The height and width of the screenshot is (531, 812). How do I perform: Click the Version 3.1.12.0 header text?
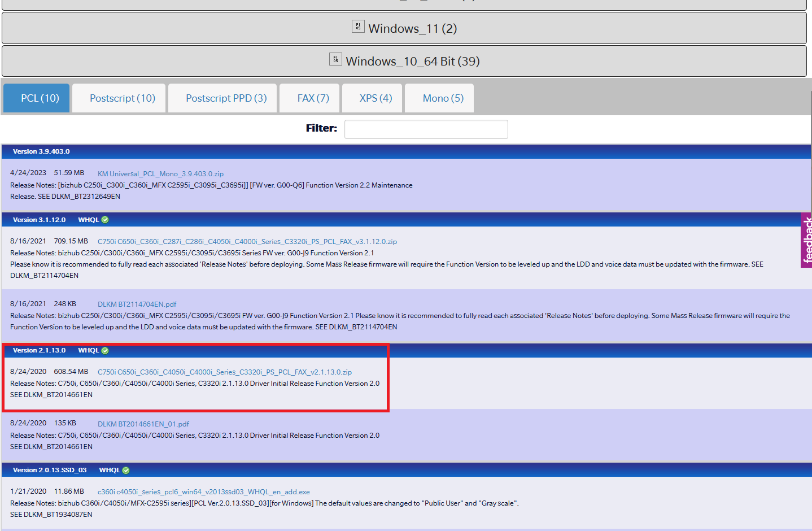[39, 220]
